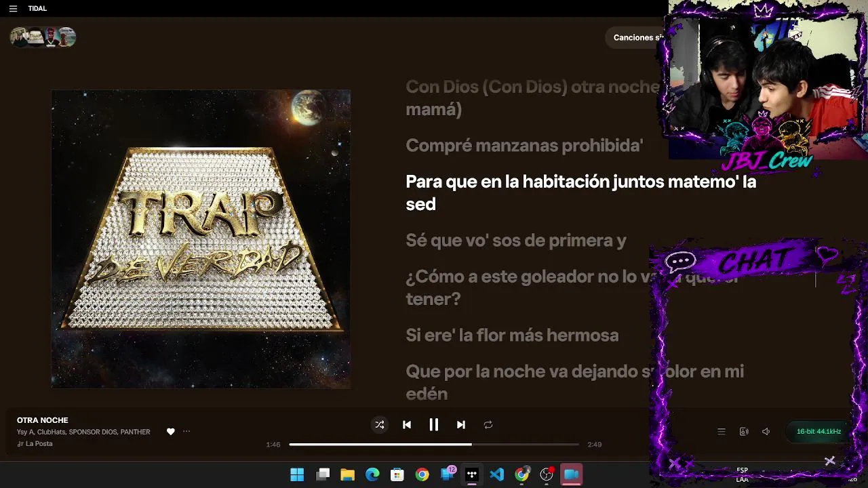Launch Microsoft Edge from taskbar
The width and height of the screenshot is (868, 488).
pos(372,474)
